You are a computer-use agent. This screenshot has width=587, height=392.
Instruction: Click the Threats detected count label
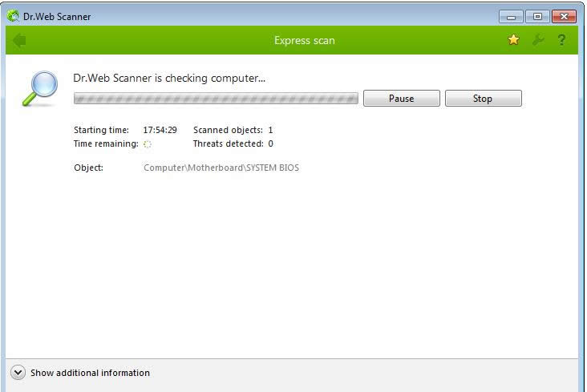[229, 143]
